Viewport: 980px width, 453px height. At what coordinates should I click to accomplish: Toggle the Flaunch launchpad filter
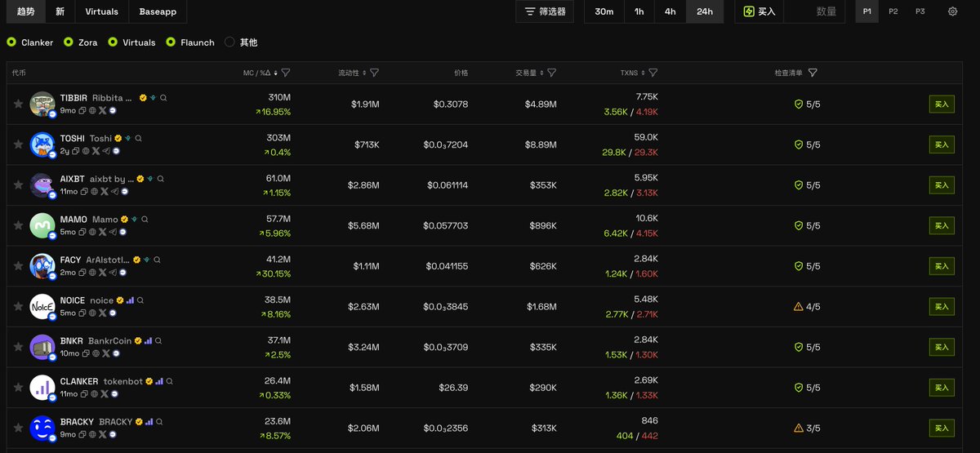[171, 42]
